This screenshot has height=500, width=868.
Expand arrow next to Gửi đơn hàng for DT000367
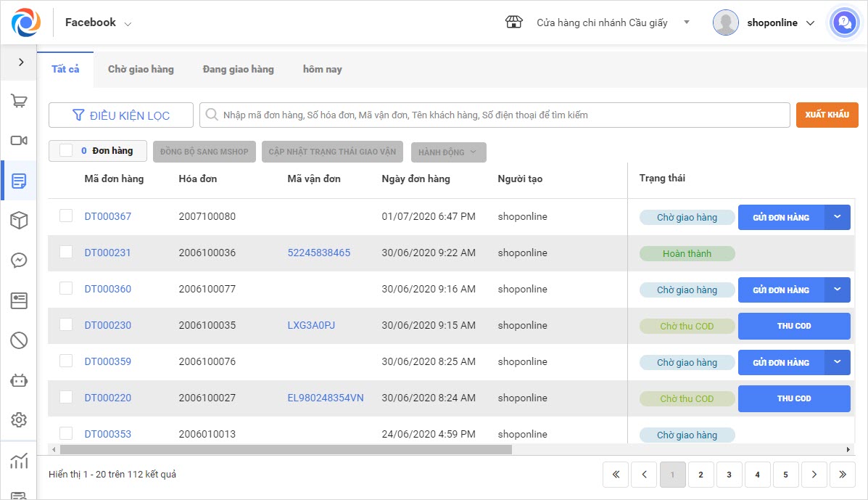(838, 216)
